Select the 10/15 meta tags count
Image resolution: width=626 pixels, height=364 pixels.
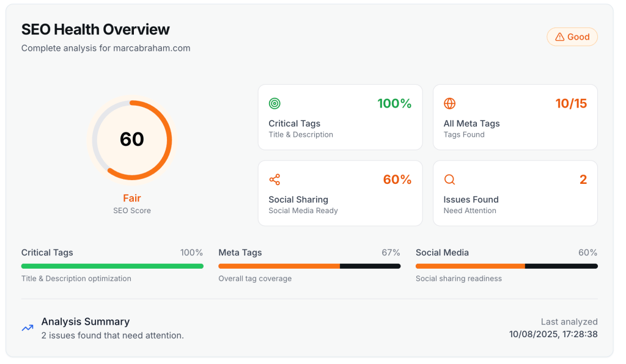570,104
